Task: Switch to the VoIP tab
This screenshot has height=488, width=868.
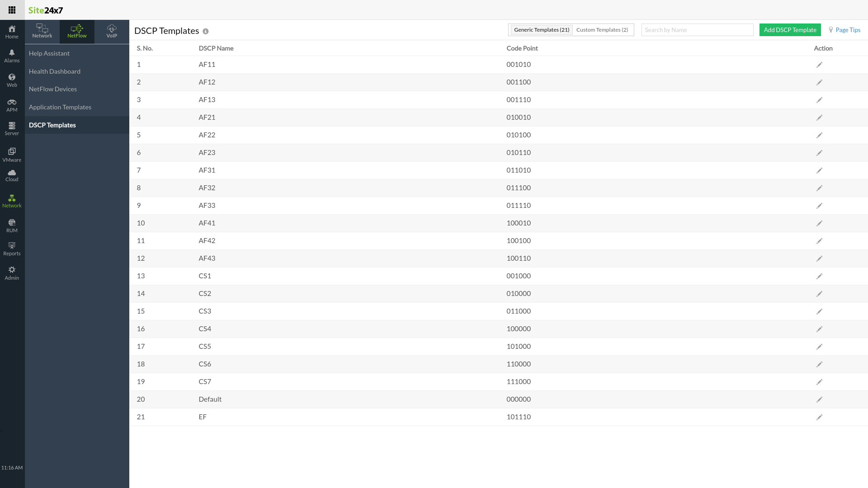Action: pyautogui.click(x=112, y=31)
